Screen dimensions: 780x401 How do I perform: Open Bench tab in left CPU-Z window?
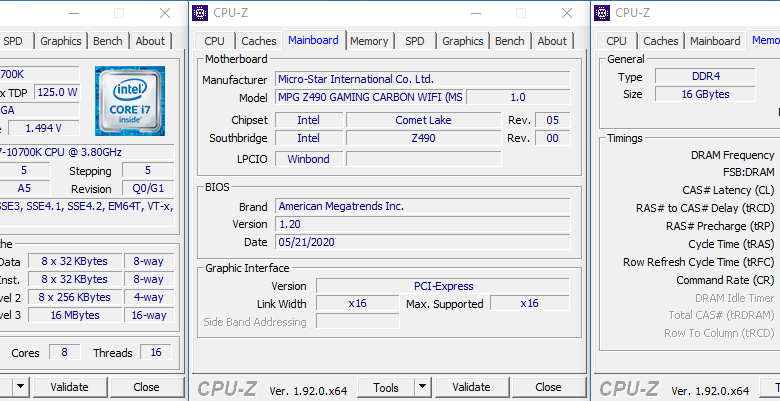(108, 41)
